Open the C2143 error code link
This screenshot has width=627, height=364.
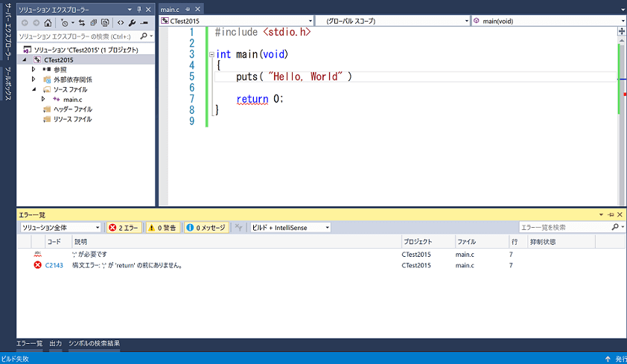click(54, 265)
